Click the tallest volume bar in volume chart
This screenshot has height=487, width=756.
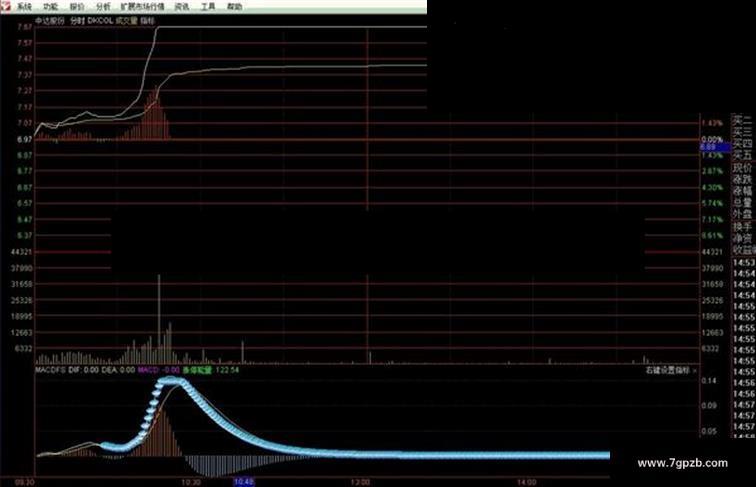tap(159, 318)
